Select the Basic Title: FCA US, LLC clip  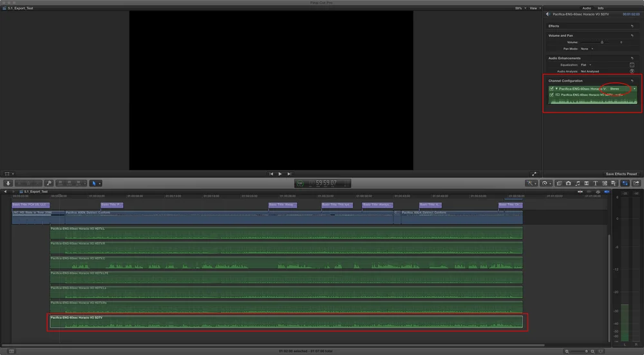[31, 205]
